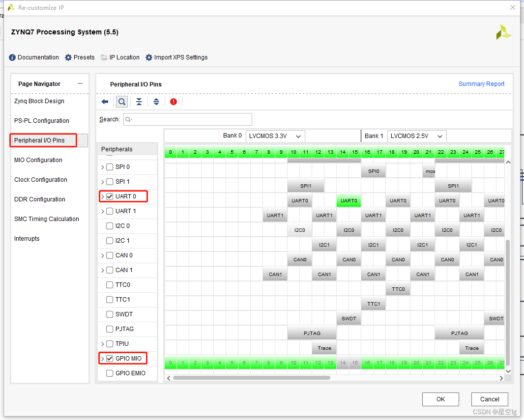
Task: Expand the UART 0 tree row
Action: pos(103,196)
